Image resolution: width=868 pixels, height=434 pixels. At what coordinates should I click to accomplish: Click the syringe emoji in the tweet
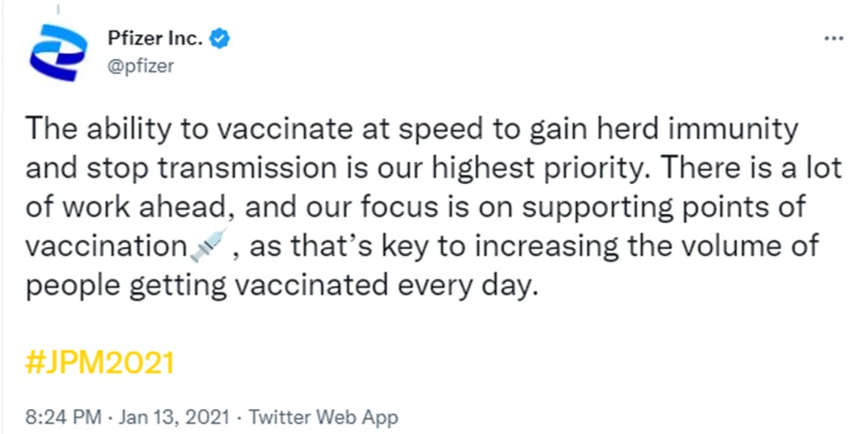209,244
